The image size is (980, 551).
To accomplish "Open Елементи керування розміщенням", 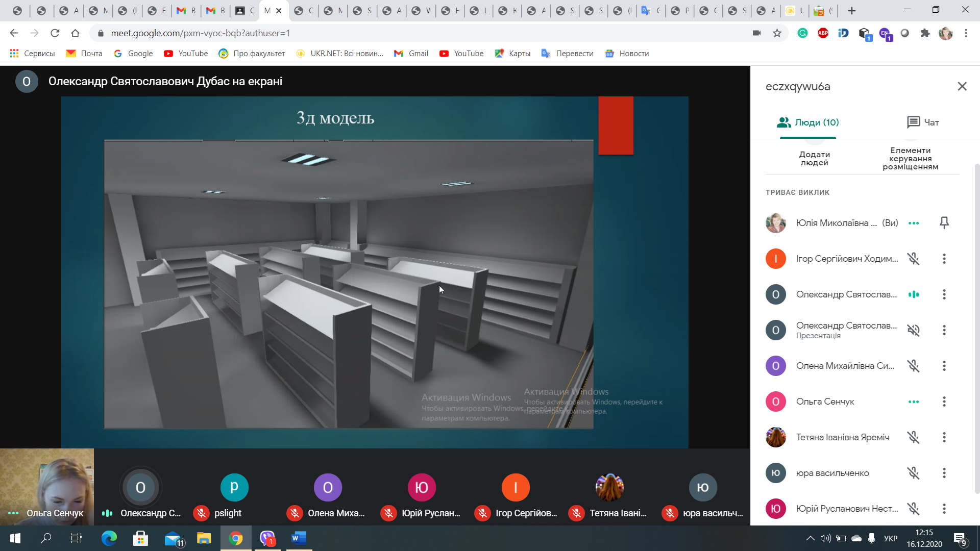I will [x=910, y=158].
